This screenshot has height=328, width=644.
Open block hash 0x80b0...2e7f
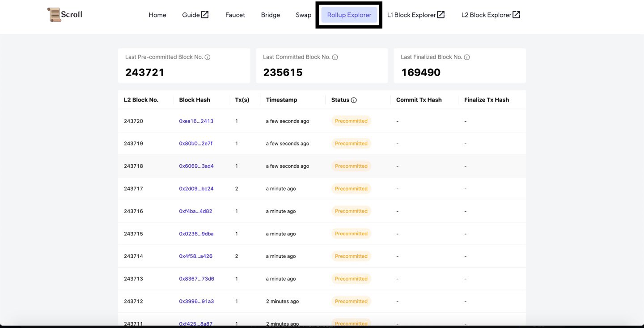point(196,144)
